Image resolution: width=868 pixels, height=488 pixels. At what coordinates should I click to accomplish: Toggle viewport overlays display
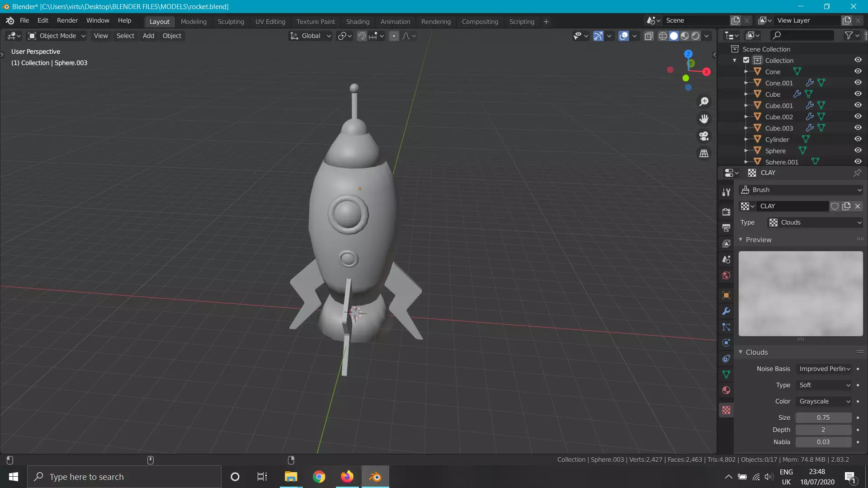pos(623,36)
